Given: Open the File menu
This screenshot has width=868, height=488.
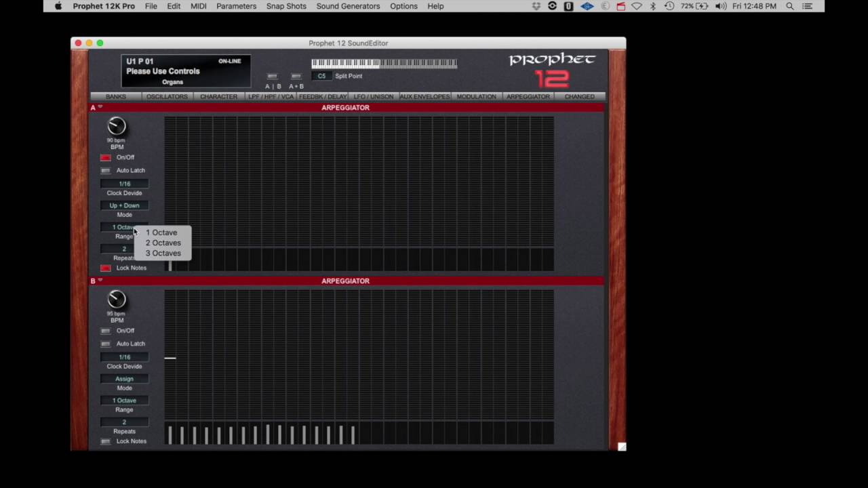Looking at the screenshot, I should pos(151,6).
